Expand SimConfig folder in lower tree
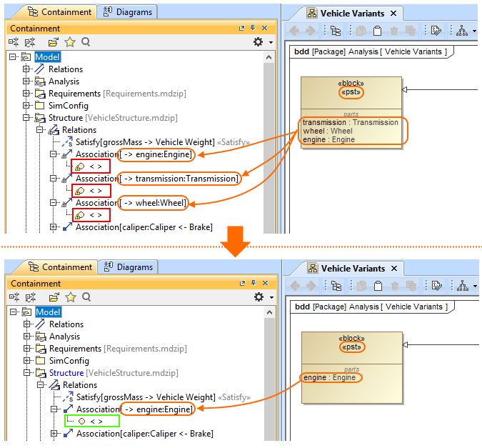This screenshot has height=448, width=482. coord(26,360)
